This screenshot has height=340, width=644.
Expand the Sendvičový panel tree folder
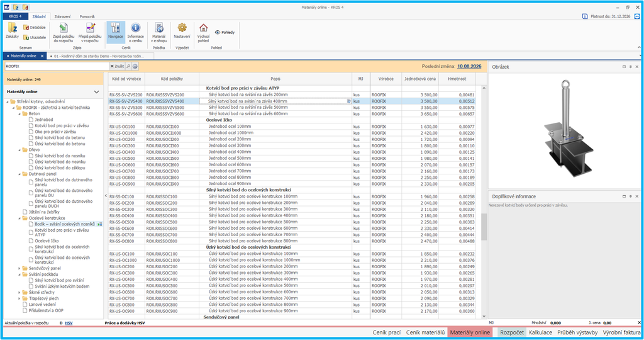(19, 268)
